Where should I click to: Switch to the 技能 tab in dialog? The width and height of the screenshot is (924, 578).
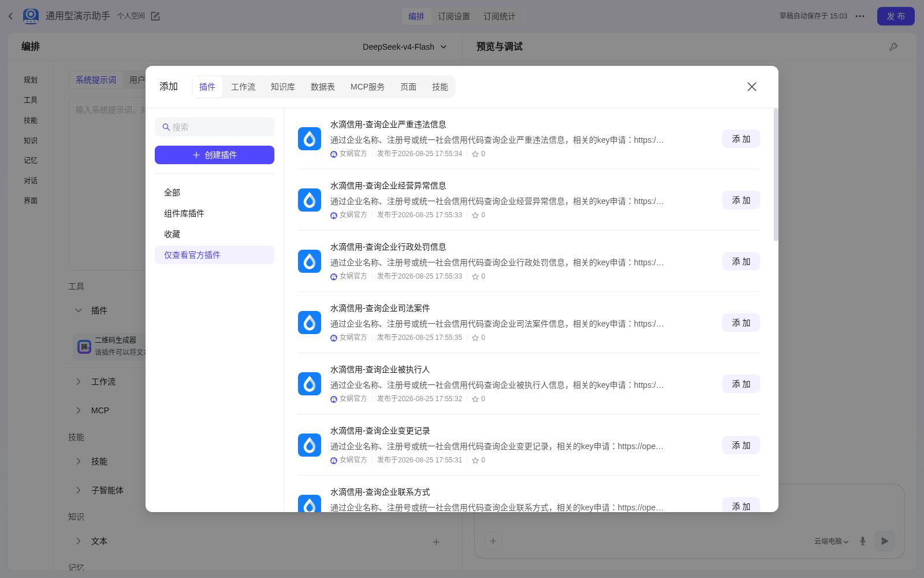point(440,87)
